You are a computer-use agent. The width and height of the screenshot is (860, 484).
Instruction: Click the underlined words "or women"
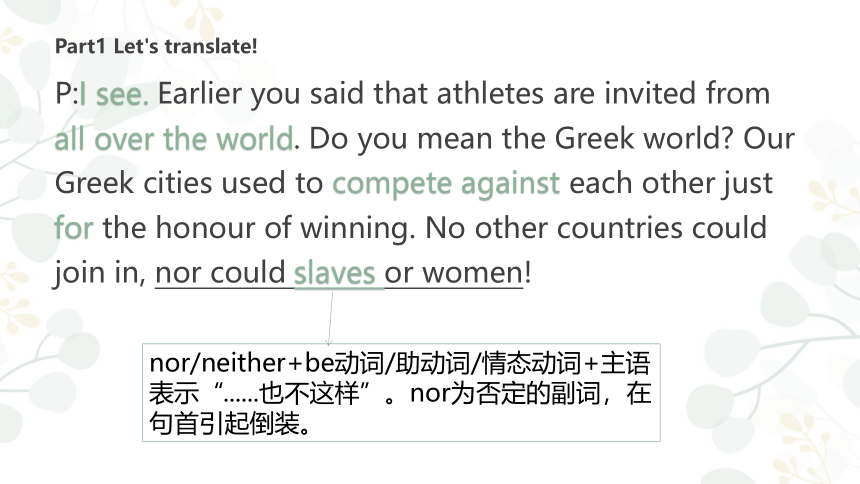454,273
